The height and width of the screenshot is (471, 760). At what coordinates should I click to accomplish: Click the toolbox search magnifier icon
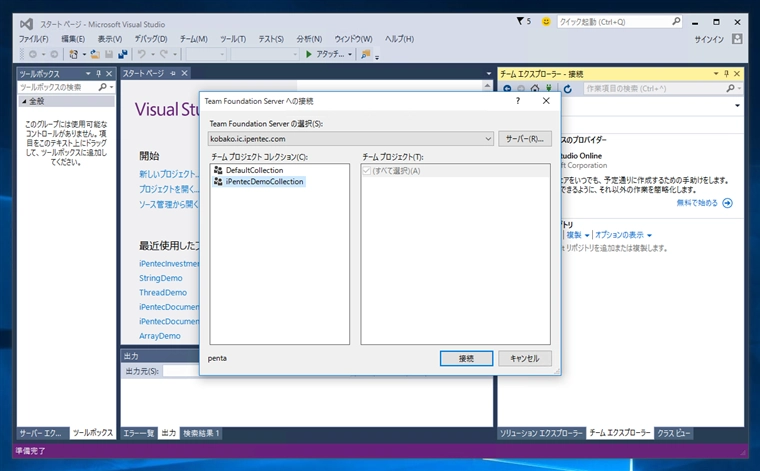(x=102, y=87)
